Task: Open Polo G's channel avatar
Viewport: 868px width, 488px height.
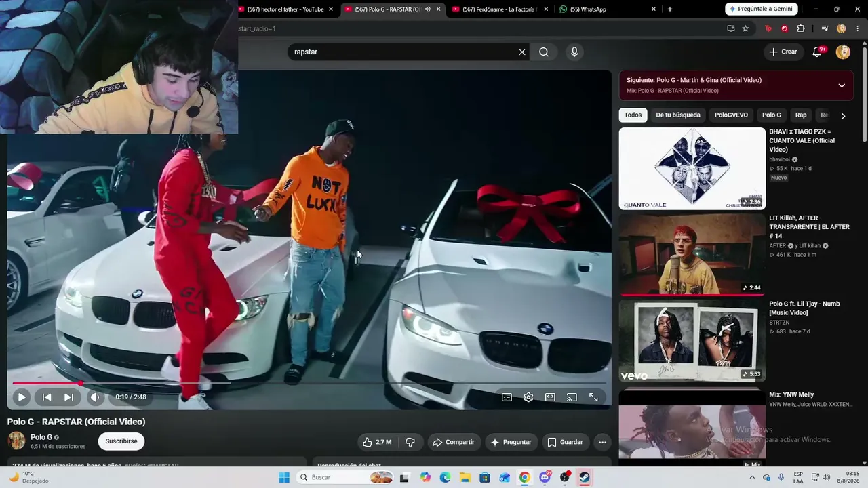Action: 16,441
